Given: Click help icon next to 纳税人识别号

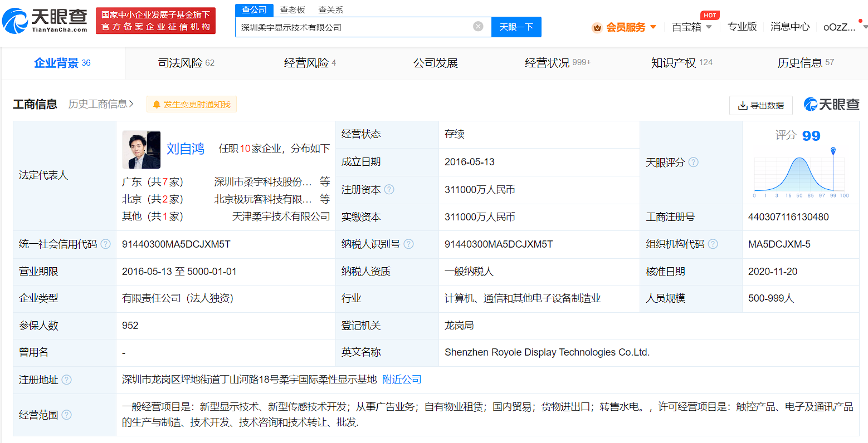Looking at the screenshot, I should pos(408,244).
